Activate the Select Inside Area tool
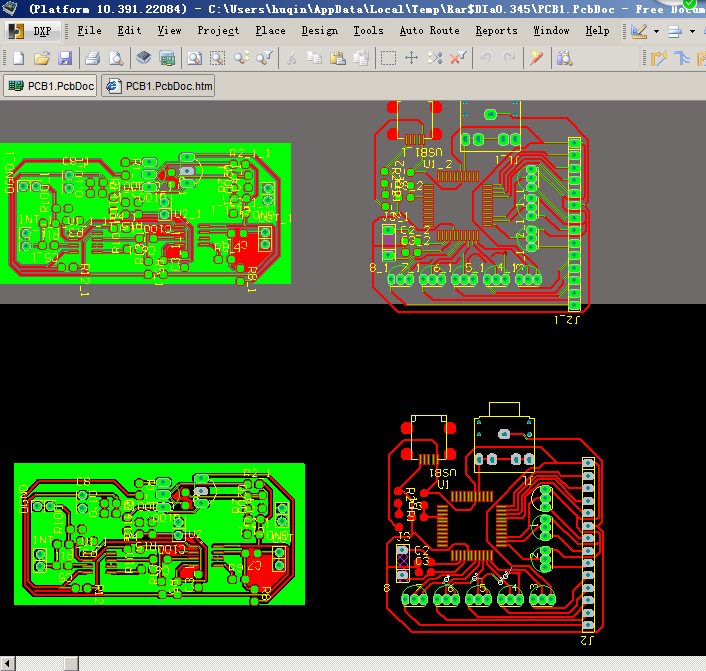The width and height of the screenshot is (706, 671). coord(388,58)
